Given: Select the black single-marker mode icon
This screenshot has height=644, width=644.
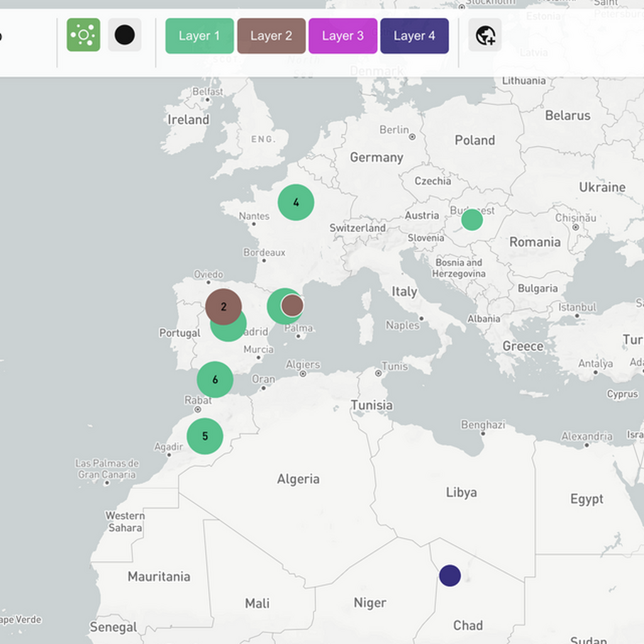Looking at the screenshot, I should pos(125,36).
